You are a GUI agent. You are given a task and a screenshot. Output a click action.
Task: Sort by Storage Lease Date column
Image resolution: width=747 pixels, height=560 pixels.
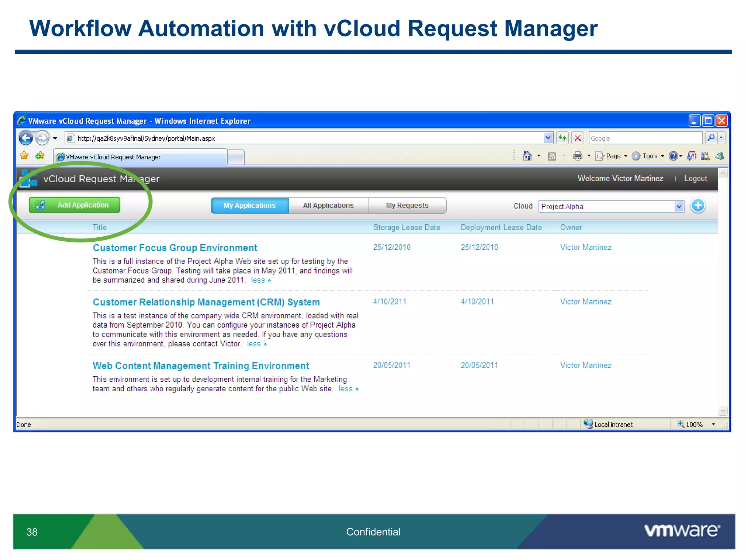(x=407, y=227)
